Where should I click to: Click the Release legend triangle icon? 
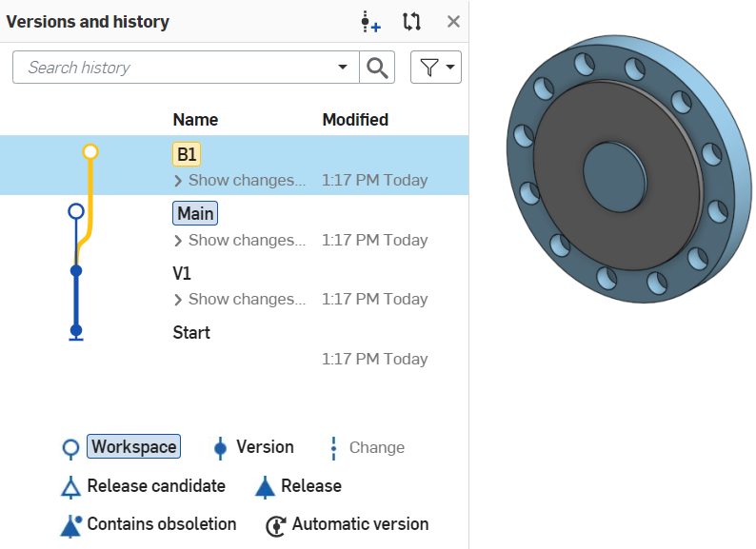(265, 487)
